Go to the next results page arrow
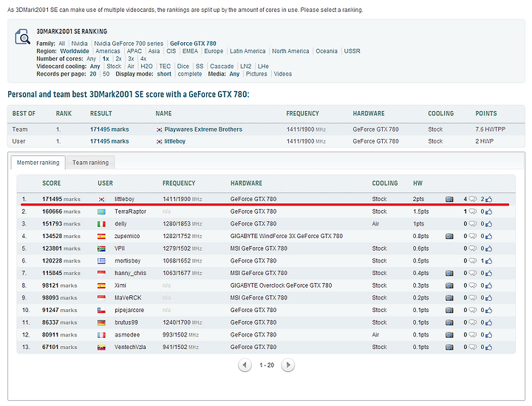This screenshot has width=532, height=406. tap(288, 365)
